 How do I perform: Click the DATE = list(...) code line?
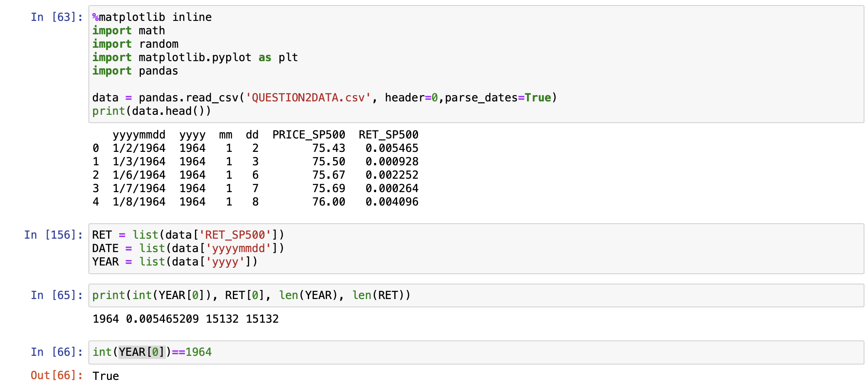click(188, 249)
